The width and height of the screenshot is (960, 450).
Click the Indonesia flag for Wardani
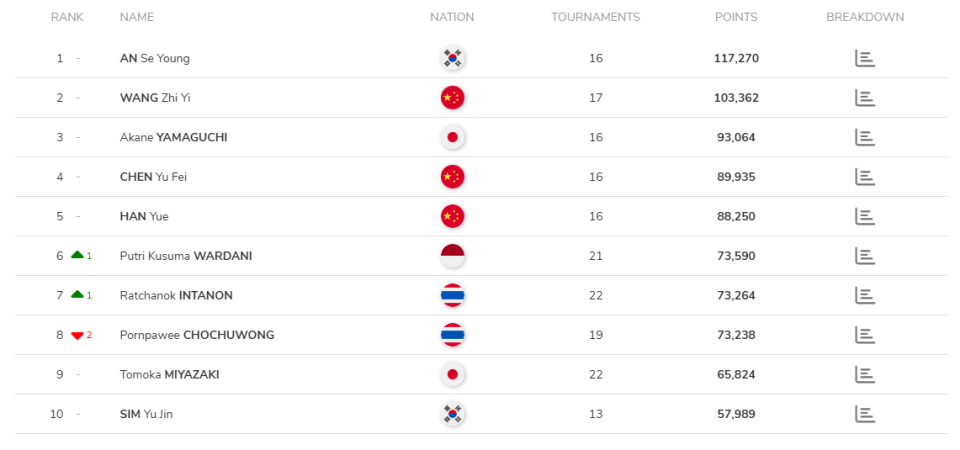[453, 256]
